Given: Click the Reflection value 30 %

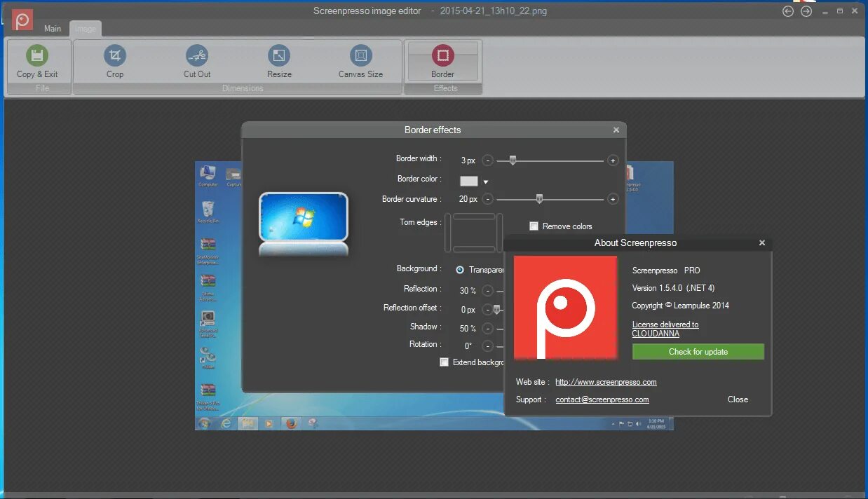Looking at the screenshot, I should [468, 291].
